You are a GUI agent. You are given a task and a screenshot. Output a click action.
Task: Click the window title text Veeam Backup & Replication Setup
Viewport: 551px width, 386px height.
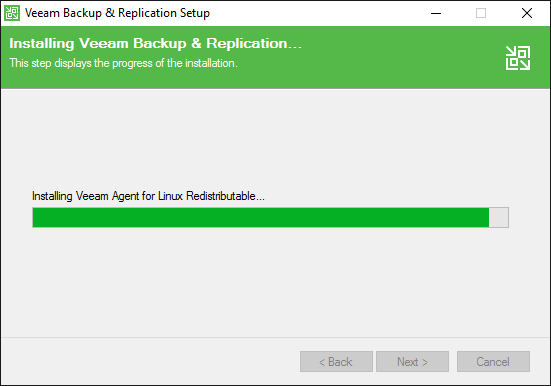coord(117,13)
